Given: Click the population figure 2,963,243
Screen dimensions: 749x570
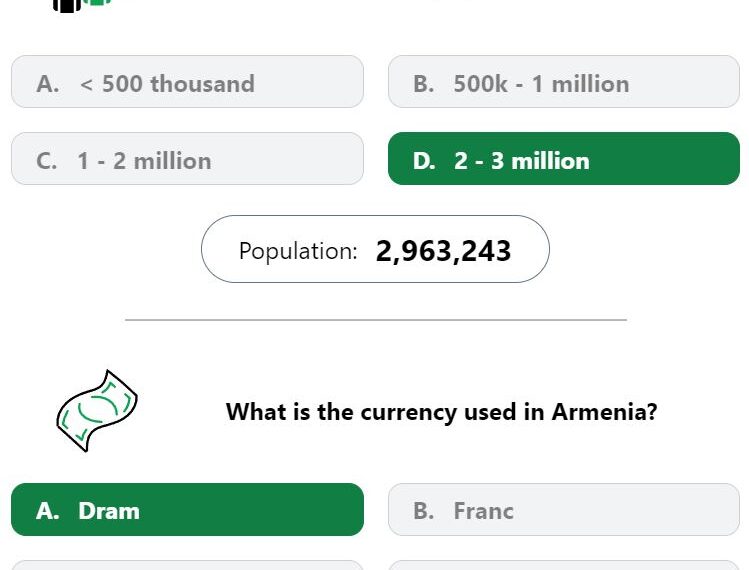Looking at the screenshot, I should 443,251.
